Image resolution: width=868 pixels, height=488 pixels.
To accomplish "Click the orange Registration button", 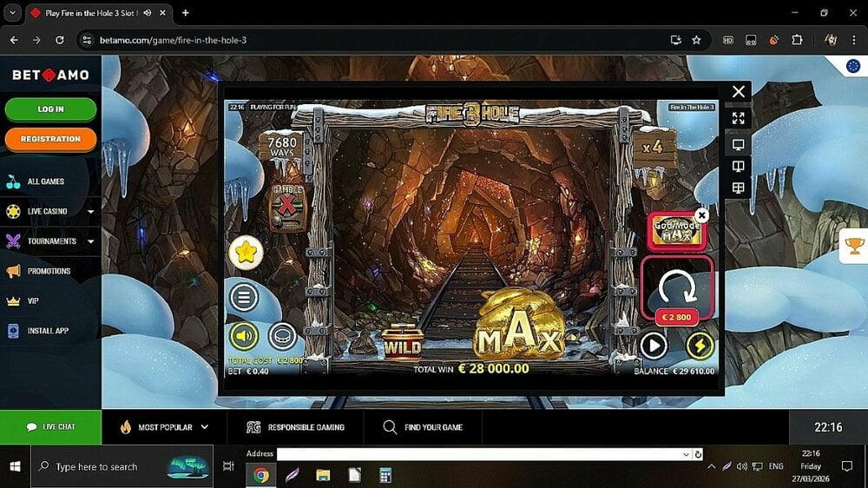I will pos(50,139).
